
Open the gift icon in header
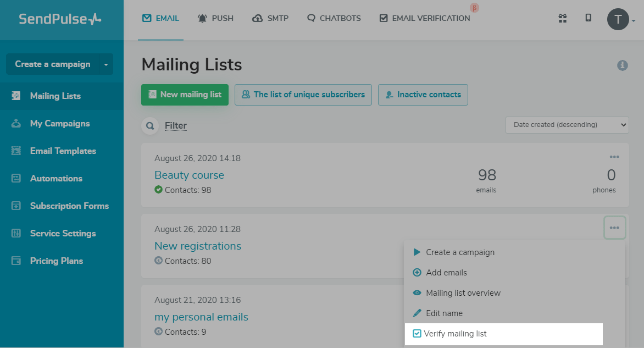pyautogui.click(x=563, y=18)
